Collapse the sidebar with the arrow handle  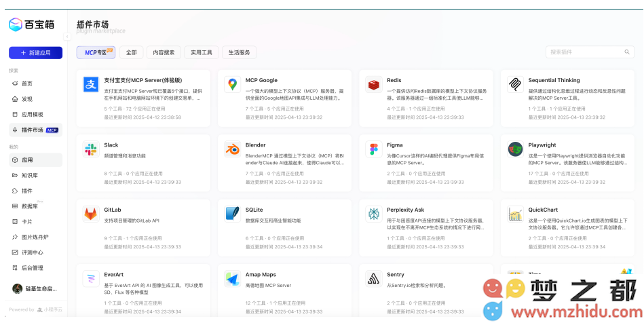pos(67,37)
